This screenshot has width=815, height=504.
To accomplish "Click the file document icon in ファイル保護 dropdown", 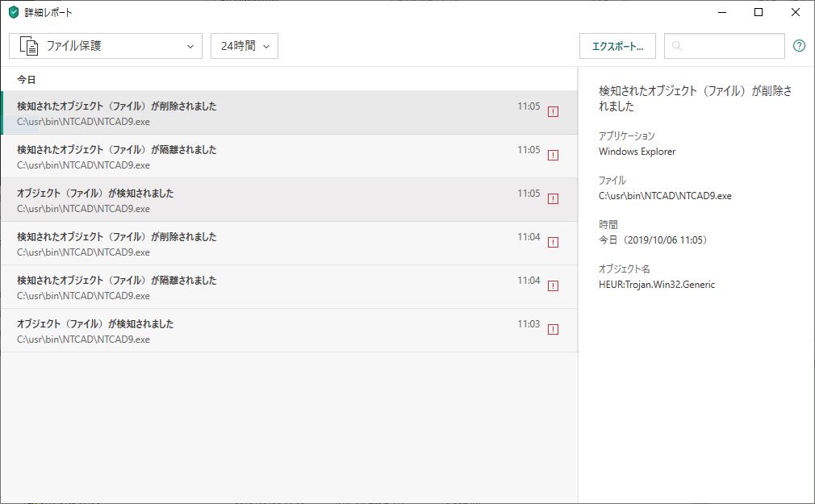I will click(29, 46).
